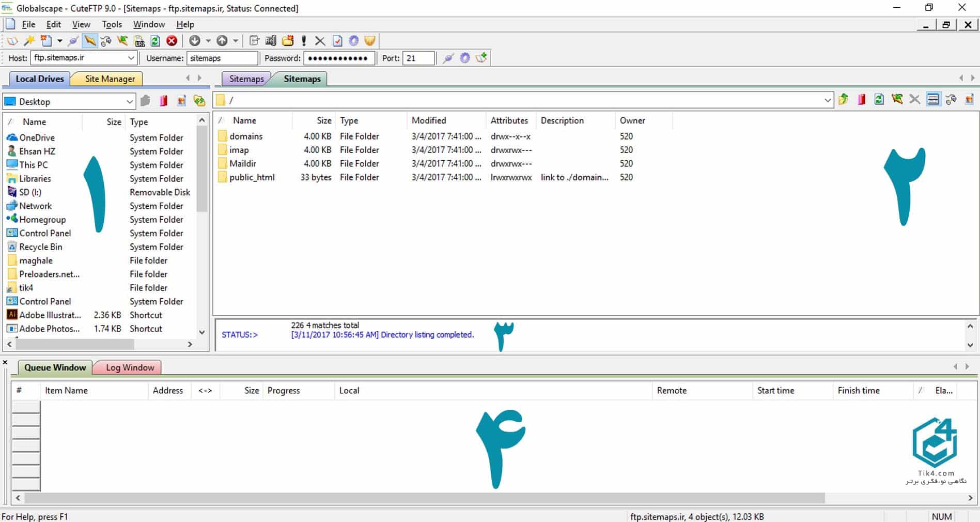Click add-to-Site-Manager icon in Quick Connect bar

pos(481,58)
